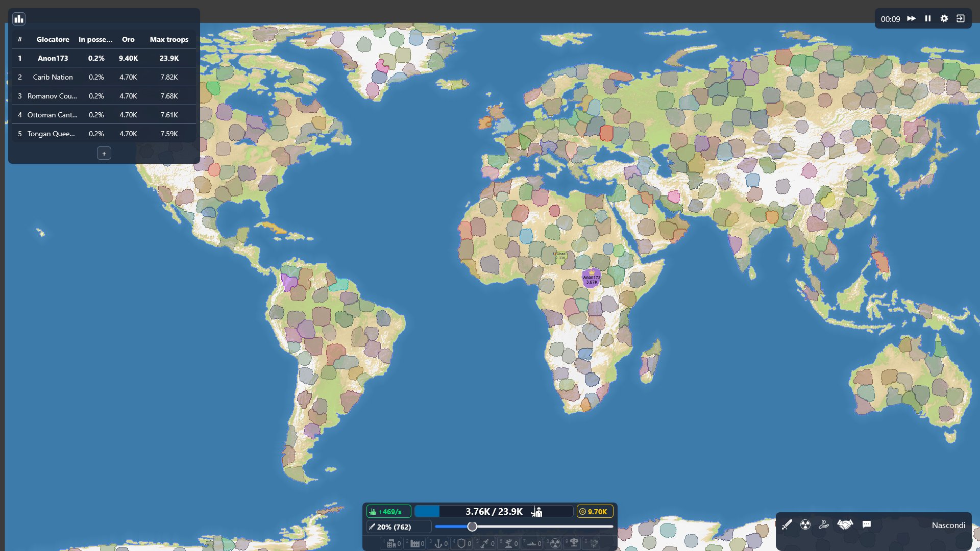Select the factory build icon

(414, 543)
